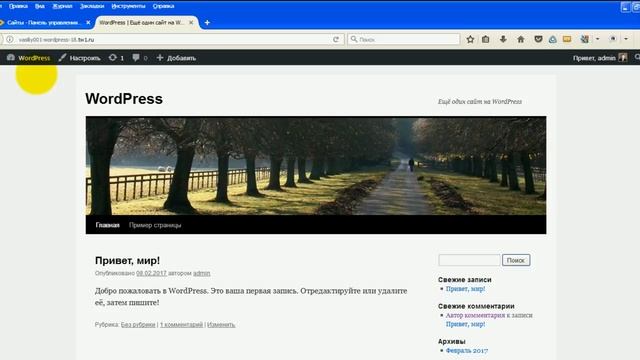Open the Февраль 2017 archive link
Screen dimensions: 640x360
point(467,350)
